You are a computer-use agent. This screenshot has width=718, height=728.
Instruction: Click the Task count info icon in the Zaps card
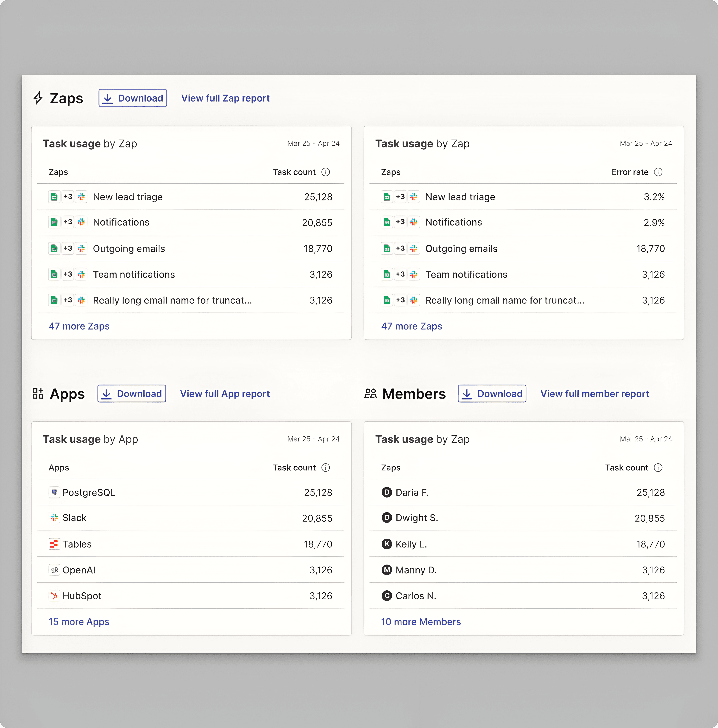click(326, 172)
